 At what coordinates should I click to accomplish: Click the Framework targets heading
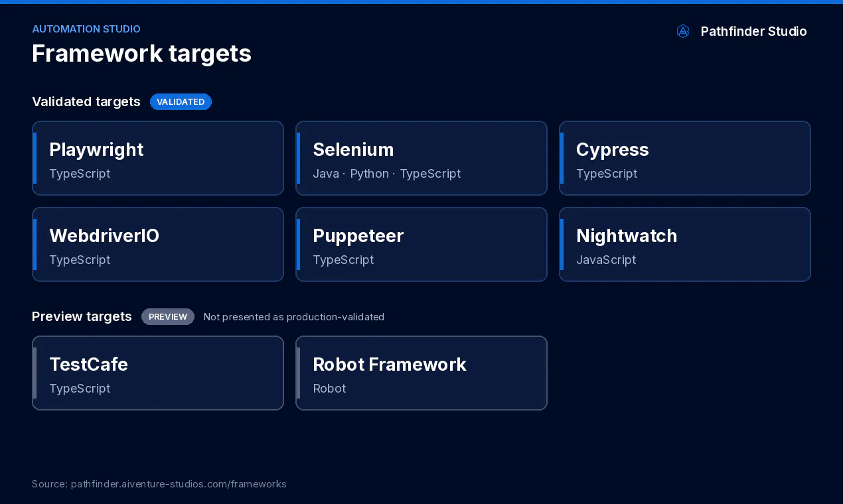coord(142,53)
